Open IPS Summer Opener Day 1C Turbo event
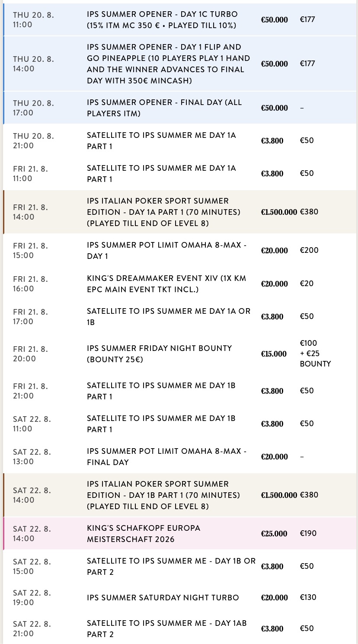358x644 pixels. 179,20
